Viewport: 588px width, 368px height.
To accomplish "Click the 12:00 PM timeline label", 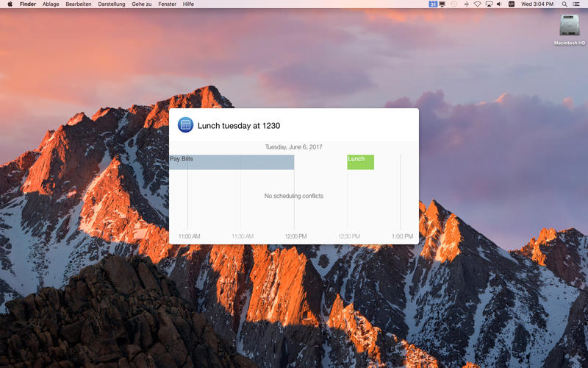I will [296, 236].
